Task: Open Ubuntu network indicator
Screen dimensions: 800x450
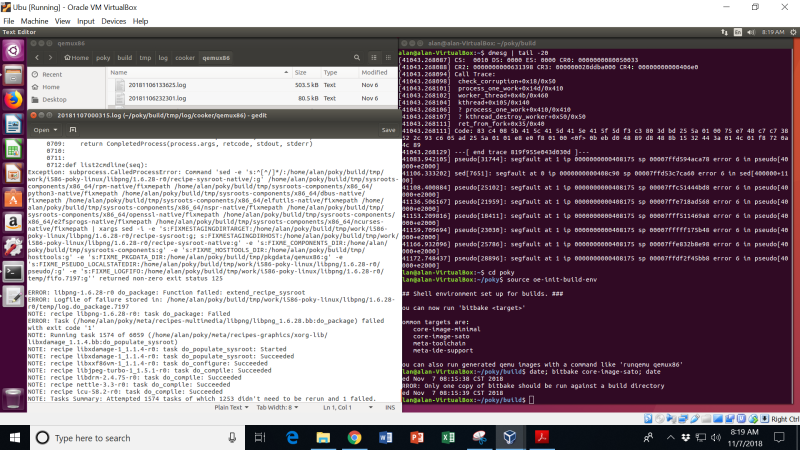Action: click(x=724, y=32)
